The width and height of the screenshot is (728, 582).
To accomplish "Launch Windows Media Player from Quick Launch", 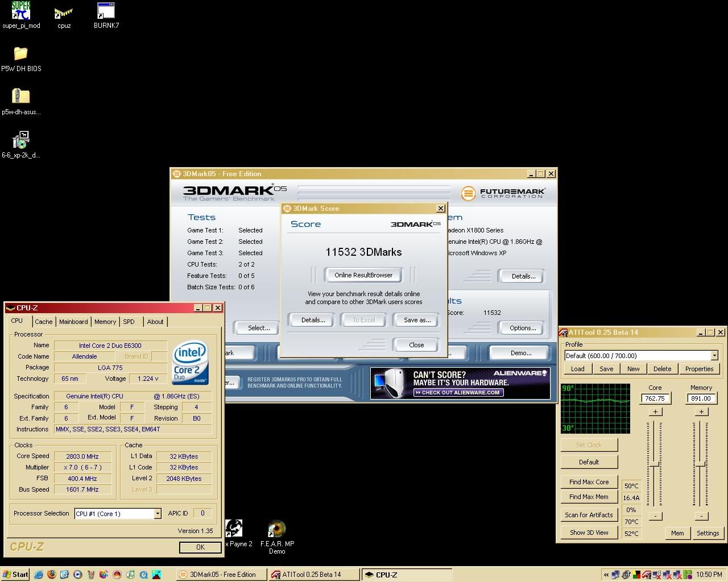I will click(78, 575).
